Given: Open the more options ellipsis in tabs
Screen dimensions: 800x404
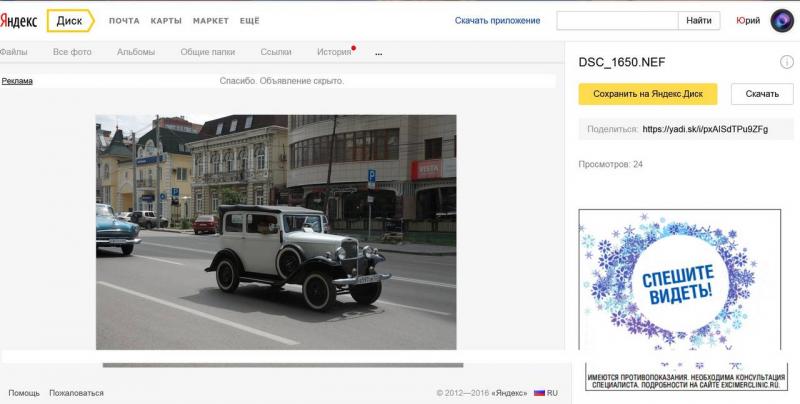Looking at the screenshot, I should coord(378,53).
